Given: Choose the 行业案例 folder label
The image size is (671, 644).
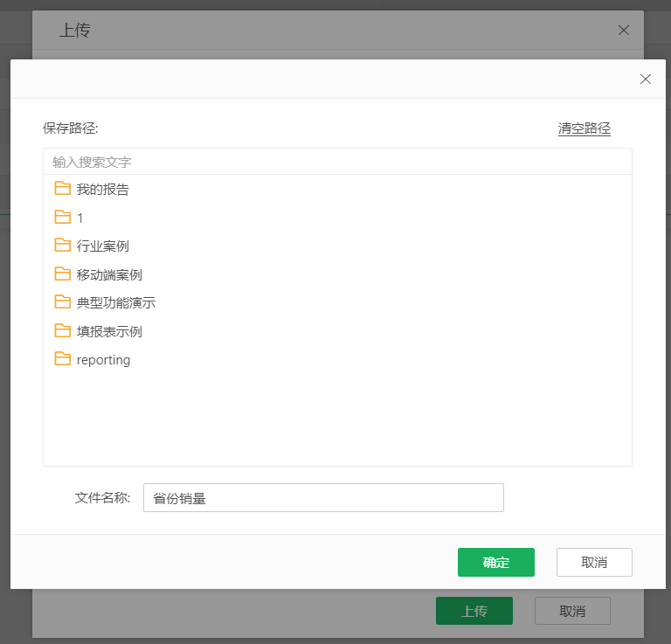Looking at the screenshot, I should coord(103,246).
